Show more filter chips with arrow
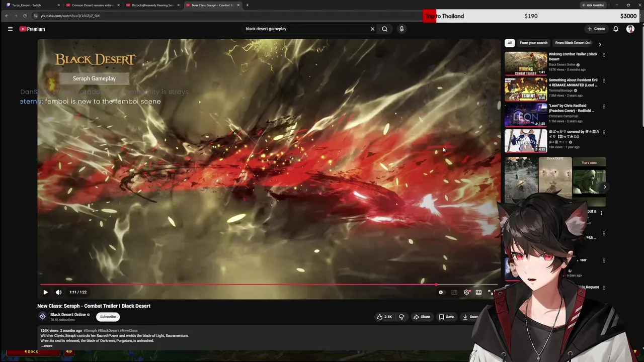644x362 pixels. pyautogui.click(x=600, y=44)
